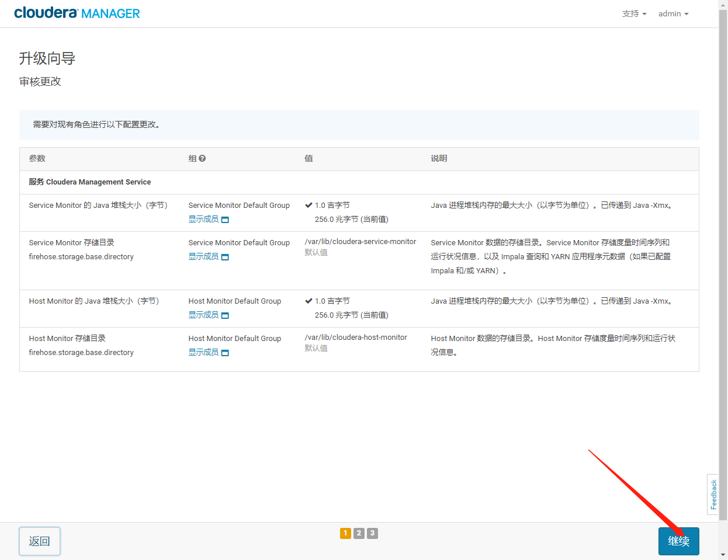Click 服务 Cloudera Management Service row heading

click(x=90, y=182)
